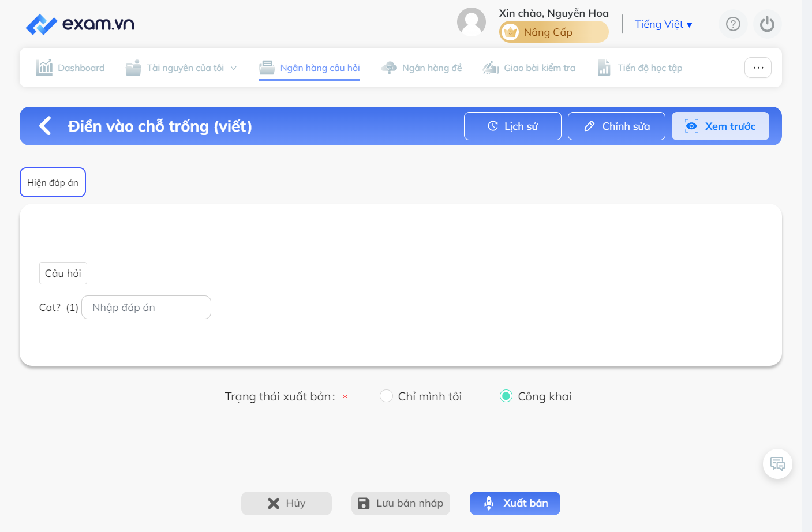Click the Xin chào, Nguyễn Hoa greeting text
The height and width of the screenshot is (532, 812).
(554, 13)
